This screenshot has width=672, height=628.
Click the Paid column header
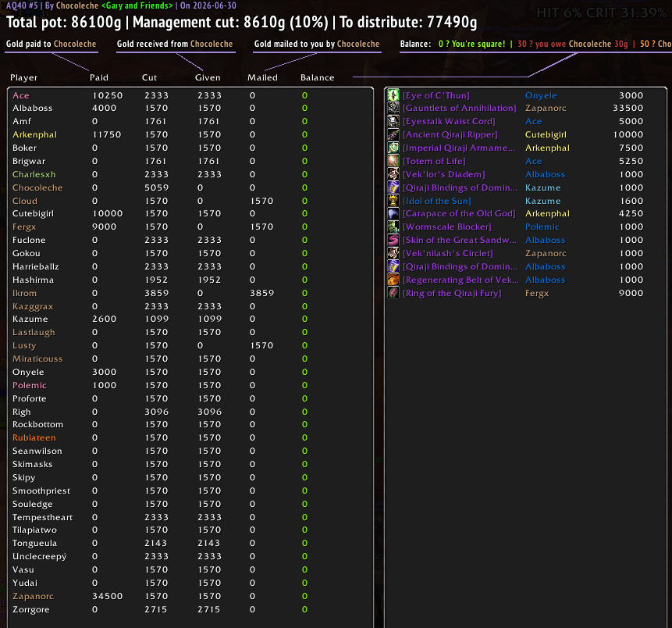[x=99, y=77]
